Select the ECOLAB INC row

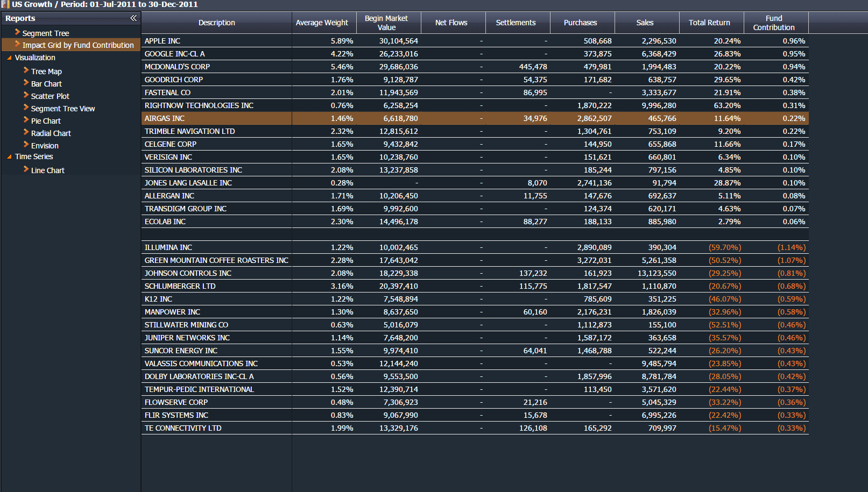pyautogui.click(x=475, y=222)
